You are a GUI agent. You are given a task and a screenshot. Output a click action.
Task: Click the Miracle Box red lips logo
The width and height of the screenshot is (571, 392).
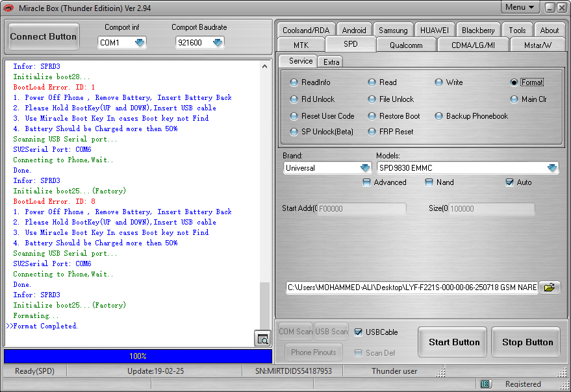click(8, 8)
